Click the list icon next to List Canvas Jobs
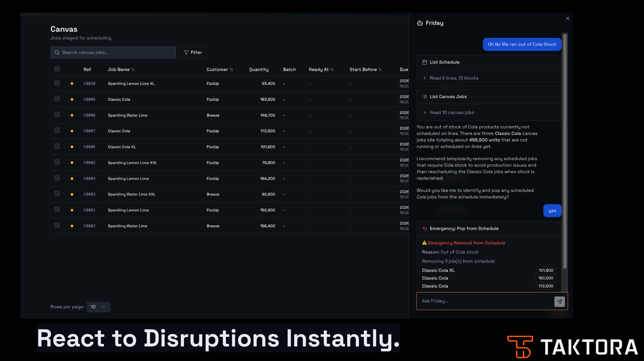 [424, 96]
